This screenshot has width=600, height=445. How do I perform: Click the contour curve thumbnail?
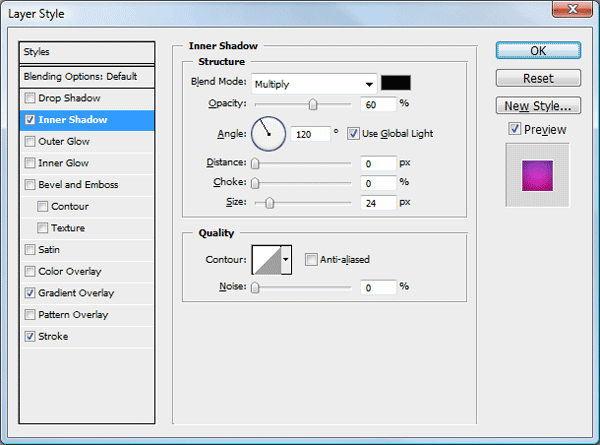267,260
